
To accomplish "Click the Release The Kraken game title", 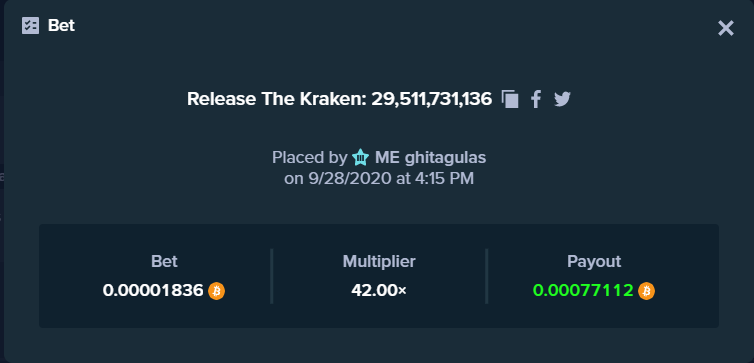I will (276, 99).
